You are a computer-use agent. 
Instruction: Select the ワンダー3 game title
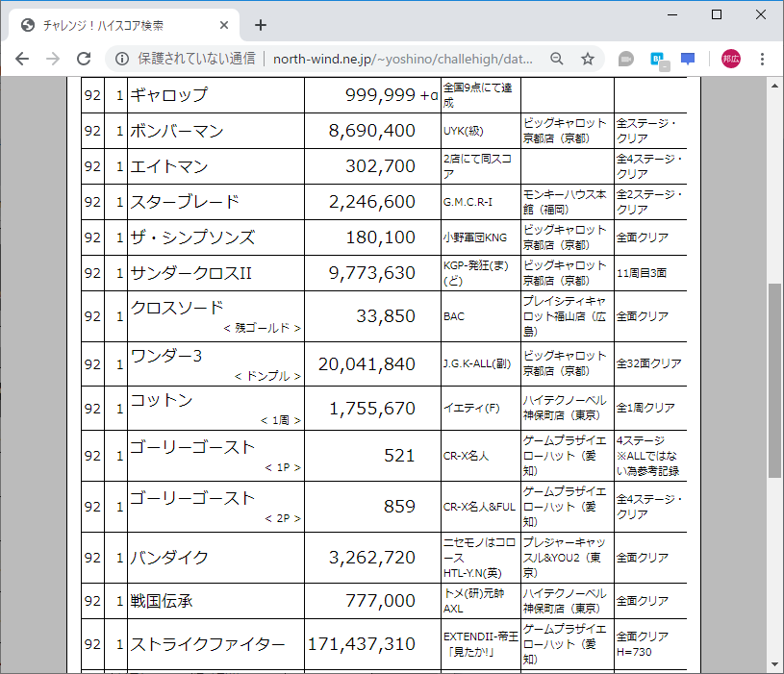tap(166, 356)
